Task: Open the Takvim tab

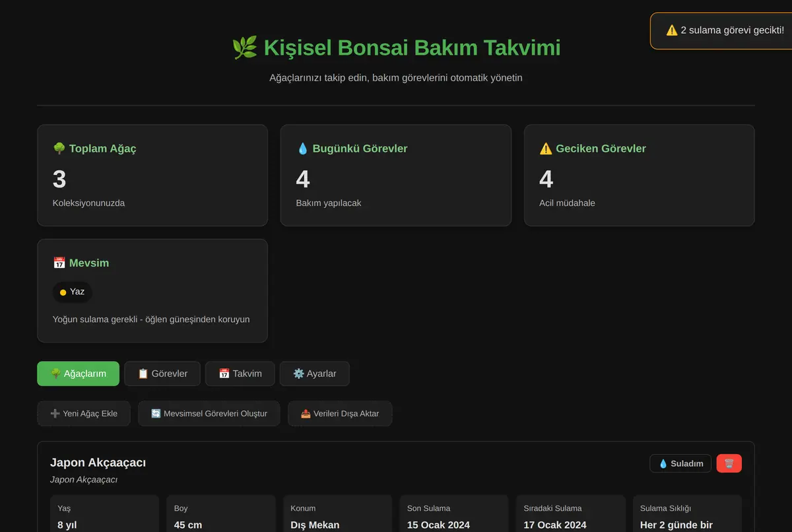Action: (240, 374)
